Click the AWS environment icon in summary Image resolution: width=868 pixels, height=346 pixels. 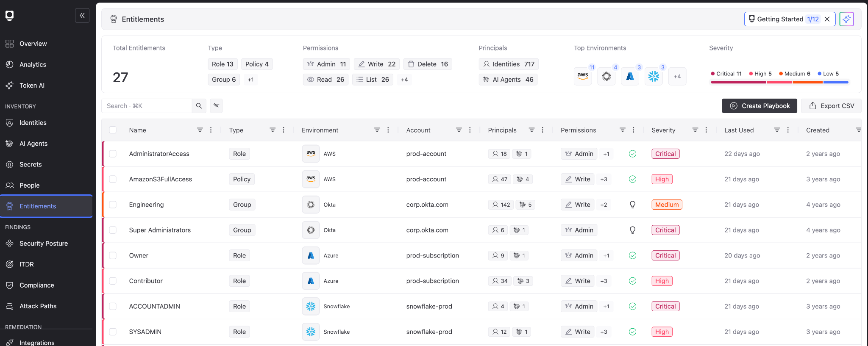coord(583,76)
